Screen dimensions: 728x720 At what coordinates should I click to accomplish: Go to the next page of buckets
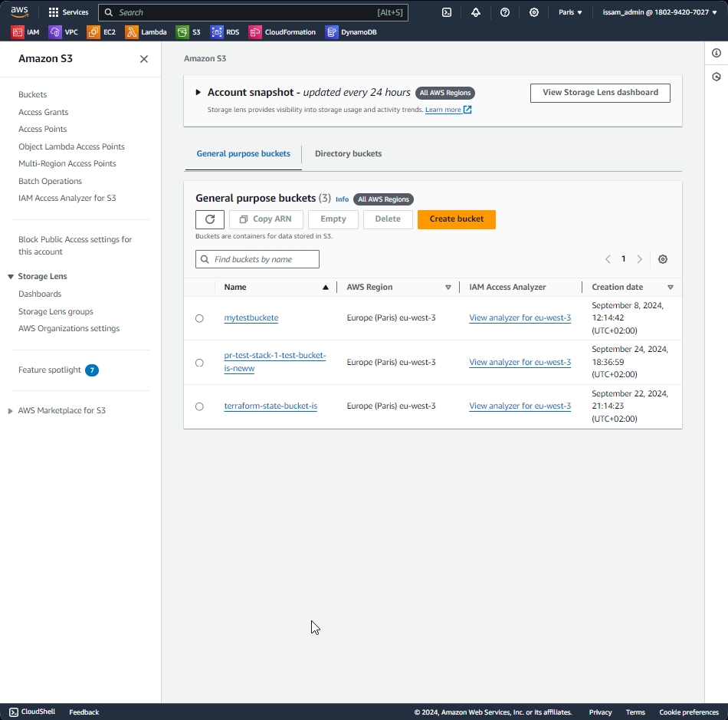[x=639, y=259]
